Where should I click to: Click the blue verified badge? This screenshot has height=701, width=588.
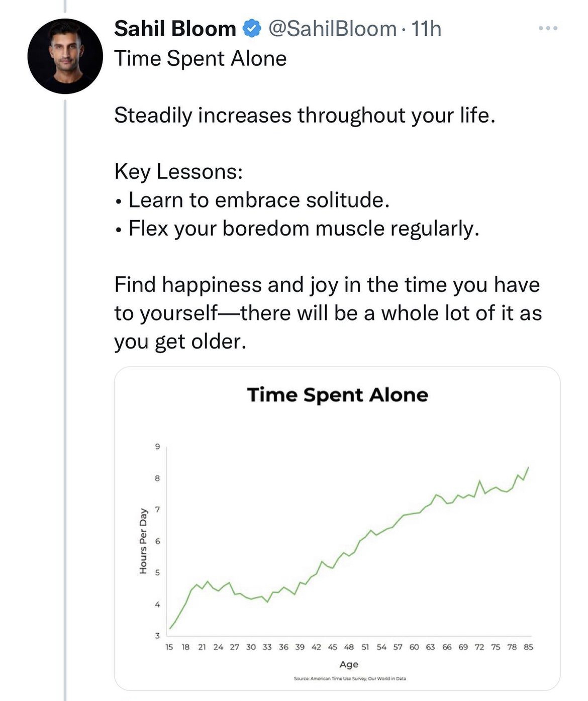pyautogui.click(x=252, y=29)
